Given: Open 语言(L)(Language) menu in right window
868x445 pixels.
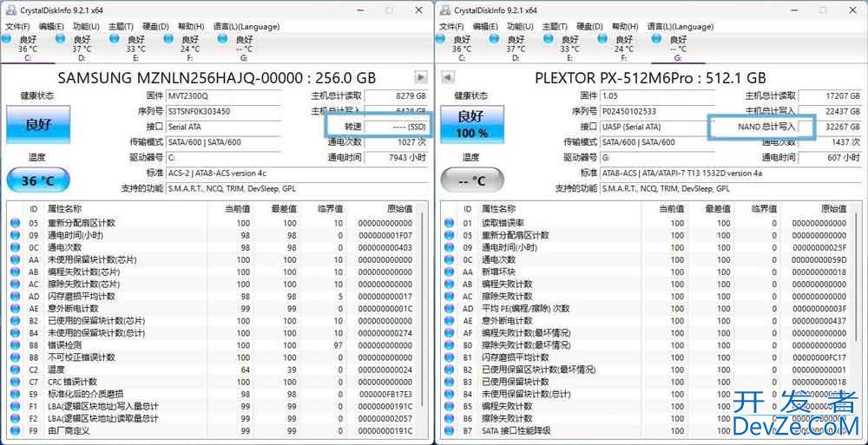Looking at the screenshot, I should 680,26.
